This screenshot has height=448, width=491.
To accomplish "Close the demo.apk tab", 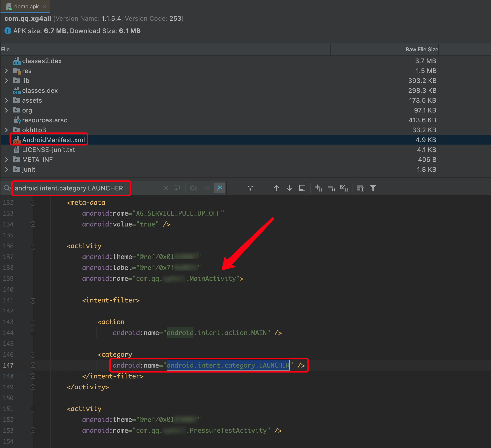I will click(44, 6).
